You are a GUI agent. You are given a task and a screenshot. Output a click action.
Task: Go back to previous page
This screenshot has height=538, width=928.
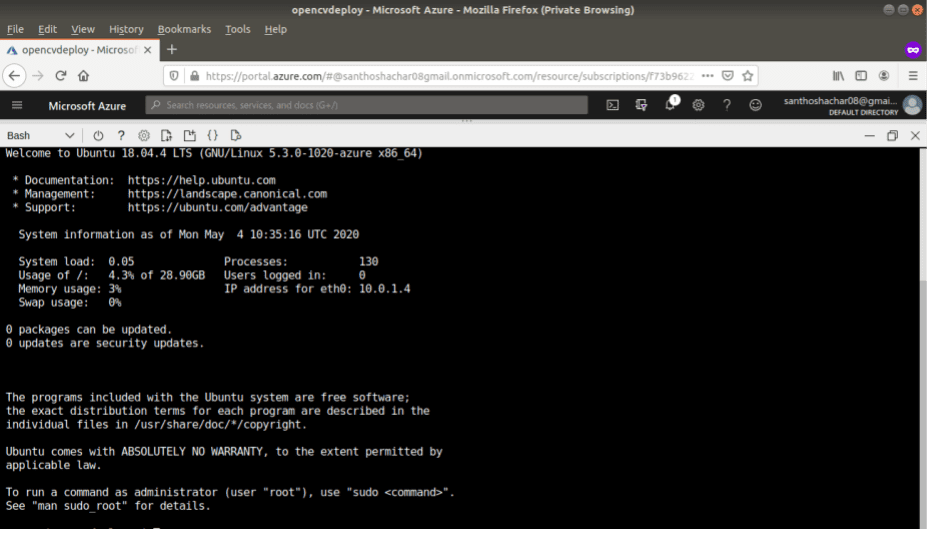click(14, 76)
